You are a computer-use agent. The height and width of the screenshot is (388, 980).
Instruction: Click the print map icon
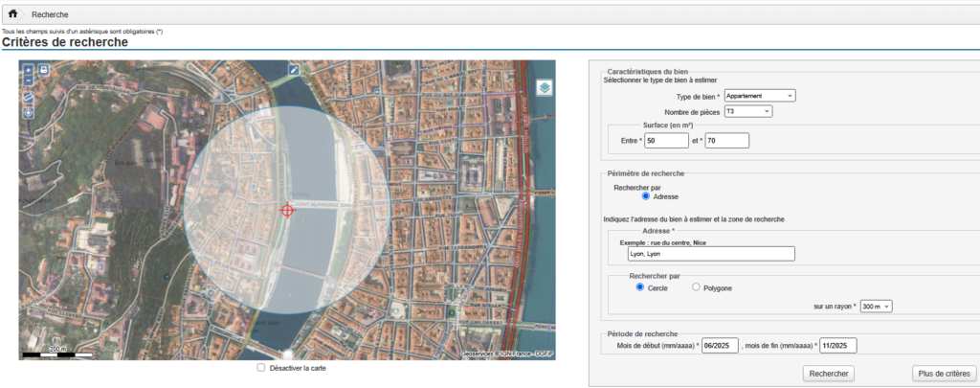pos(43,70)
